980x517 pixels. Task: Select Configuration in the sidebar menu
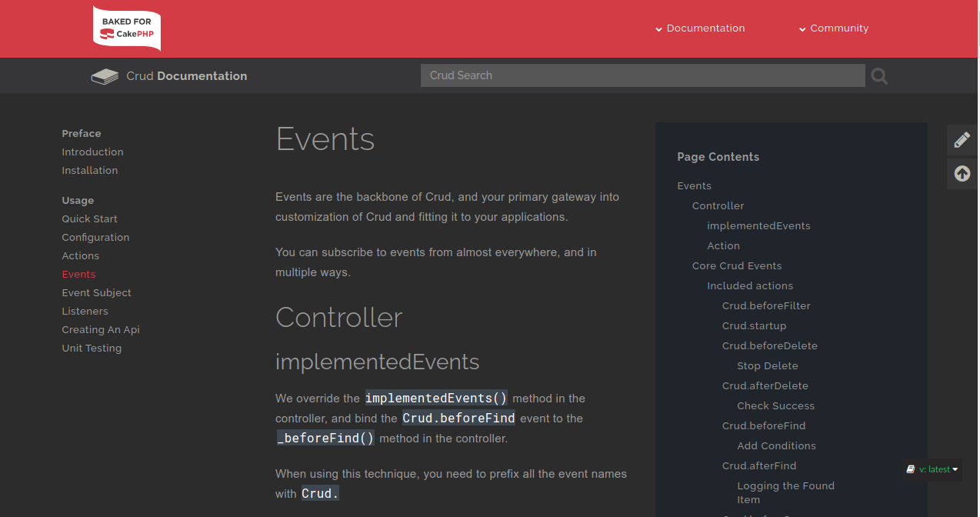(x=95, y=237)
